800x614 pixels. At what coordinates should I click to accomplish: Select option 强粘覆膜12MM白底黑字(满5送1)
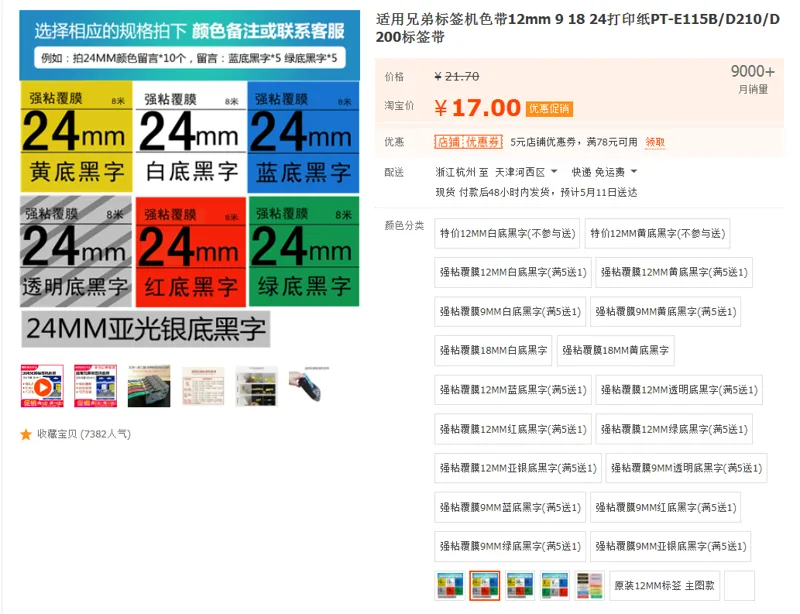click(513, 273)
